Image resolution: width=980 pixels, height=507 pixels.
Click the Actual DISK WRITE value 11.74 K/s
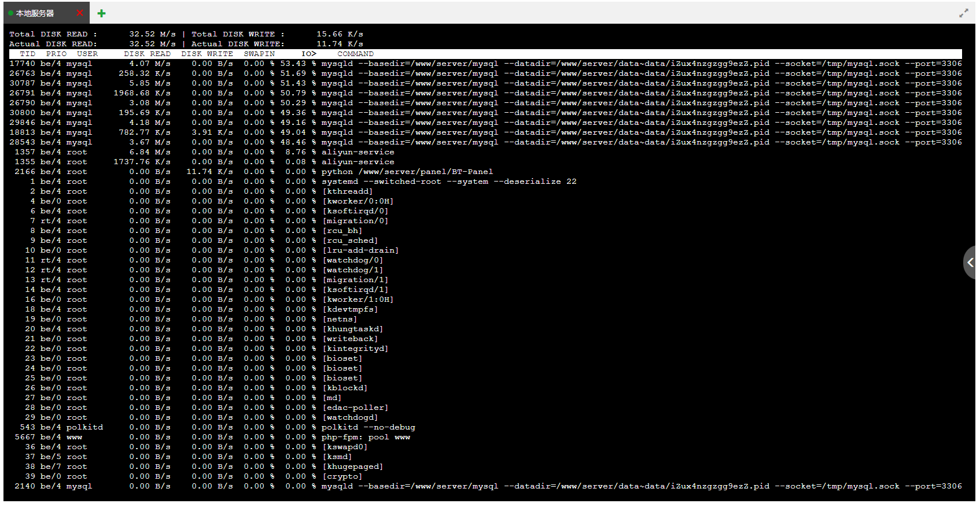pos(340,44)
